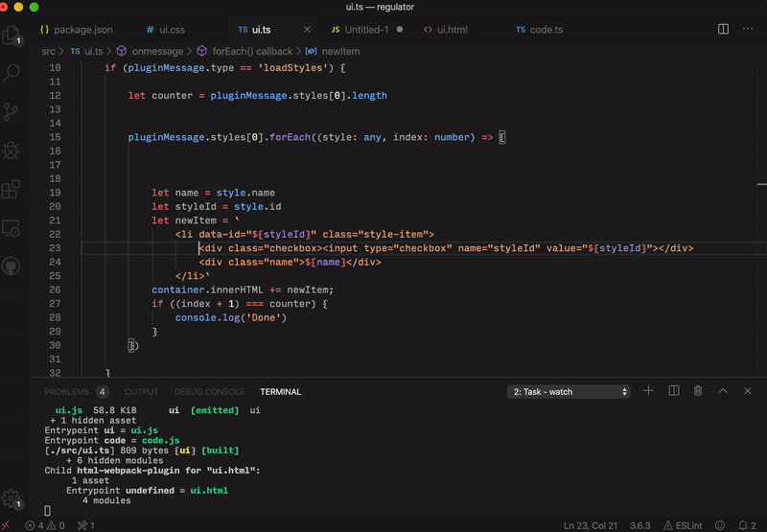
Task: Open the Explorer view in activity bar
Action: coord(12,35)
